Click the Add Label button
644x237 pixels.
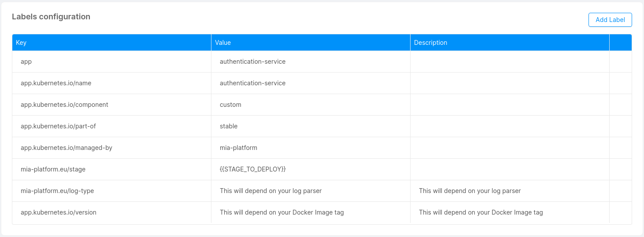pyautogui.click(x=610, y=20)
